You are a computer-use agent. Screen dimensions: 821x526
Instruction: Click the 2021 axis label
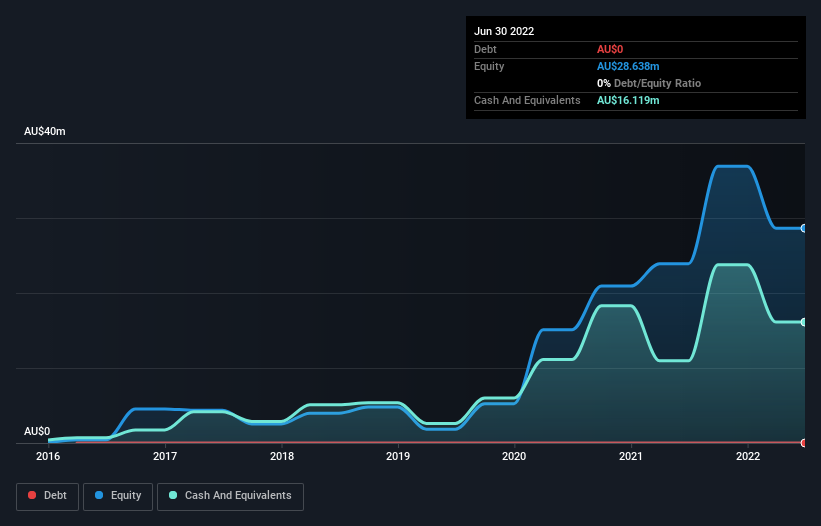click(x=631, y=456)
